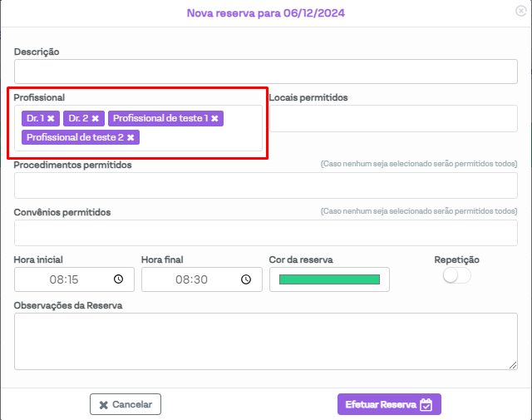Grab the Observações textarea resize handle

513,365
